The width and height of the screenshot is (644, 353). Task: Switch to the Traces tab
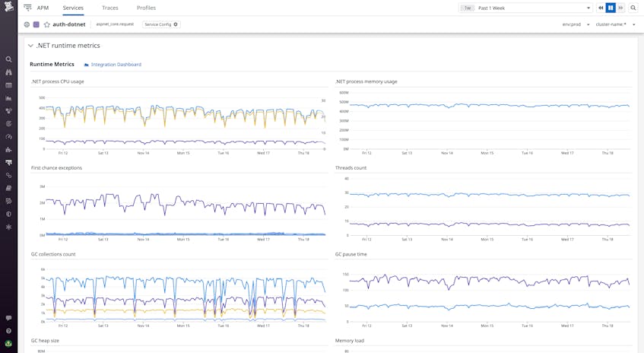click(x=110, y=8)
